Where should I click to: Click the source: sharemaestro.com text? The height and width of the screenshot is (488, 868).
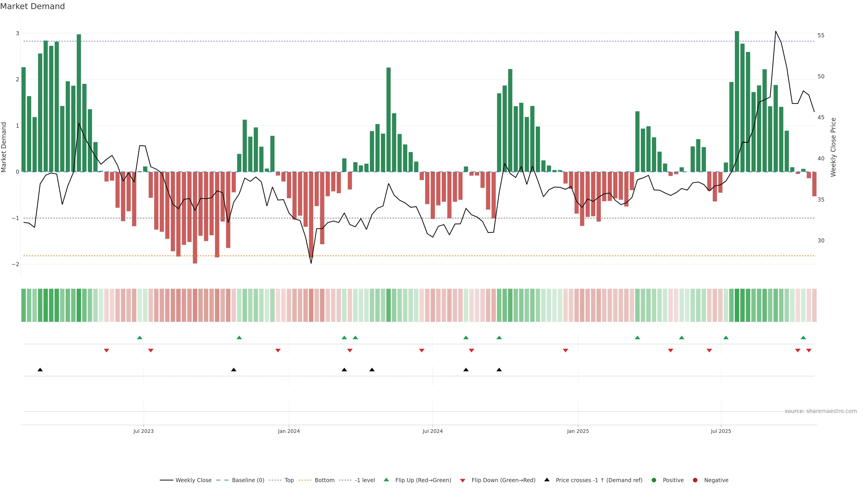click(x=821, y=411)
